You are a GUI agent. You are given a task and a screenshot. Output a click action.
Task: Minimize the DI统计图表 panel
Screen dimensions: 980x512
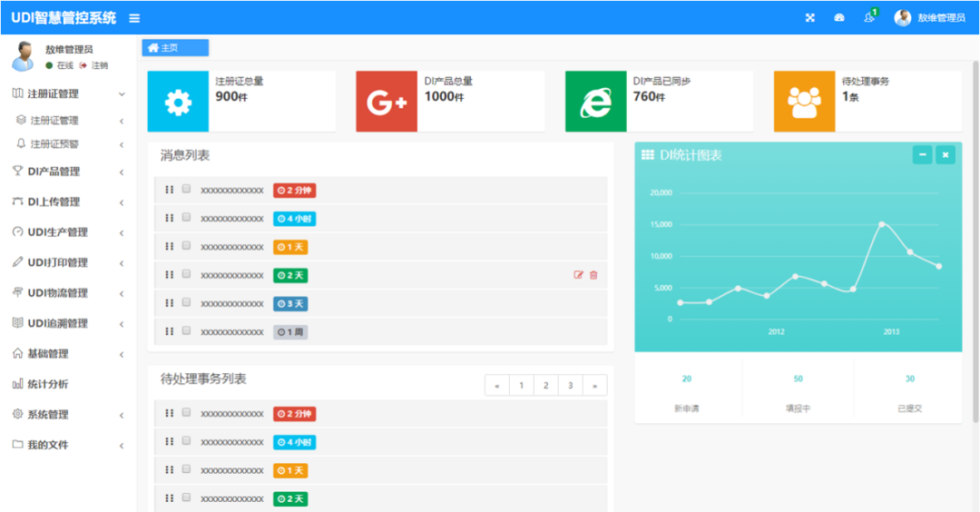point(922,155)
